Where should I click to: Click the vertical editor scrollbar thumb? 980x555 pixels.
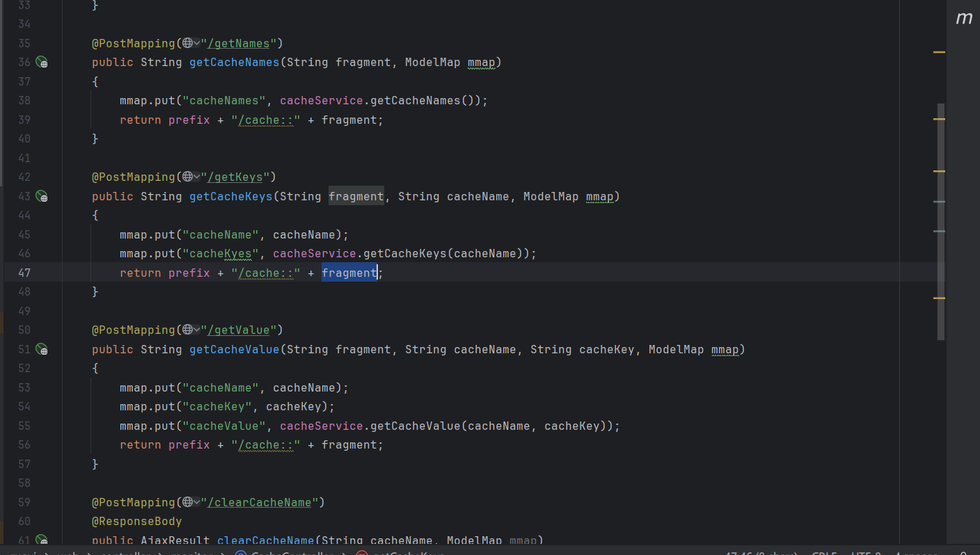(x=941, y=222)
